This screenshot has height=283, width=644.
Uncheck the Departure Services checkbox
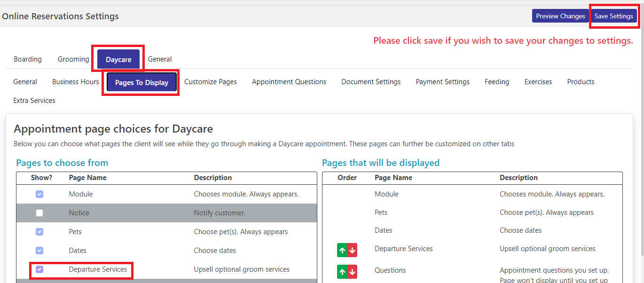[39, 269]
